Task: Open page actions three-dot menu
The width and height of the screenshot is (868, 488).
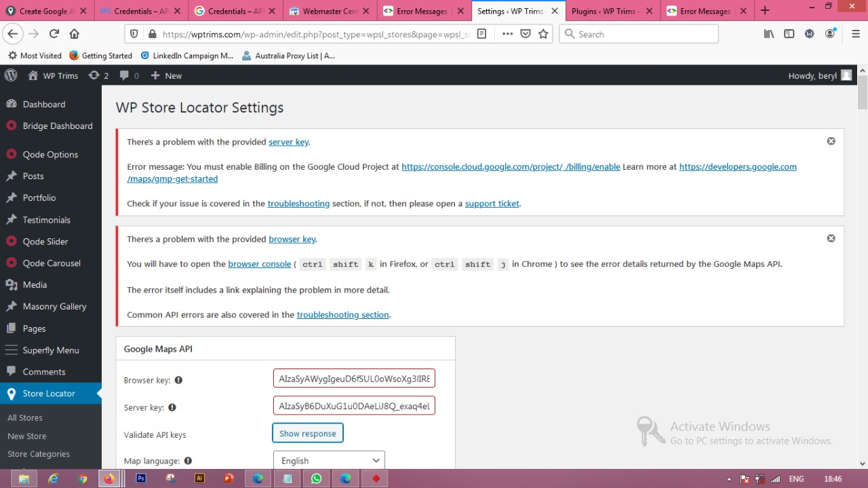Action: (507, 34)
